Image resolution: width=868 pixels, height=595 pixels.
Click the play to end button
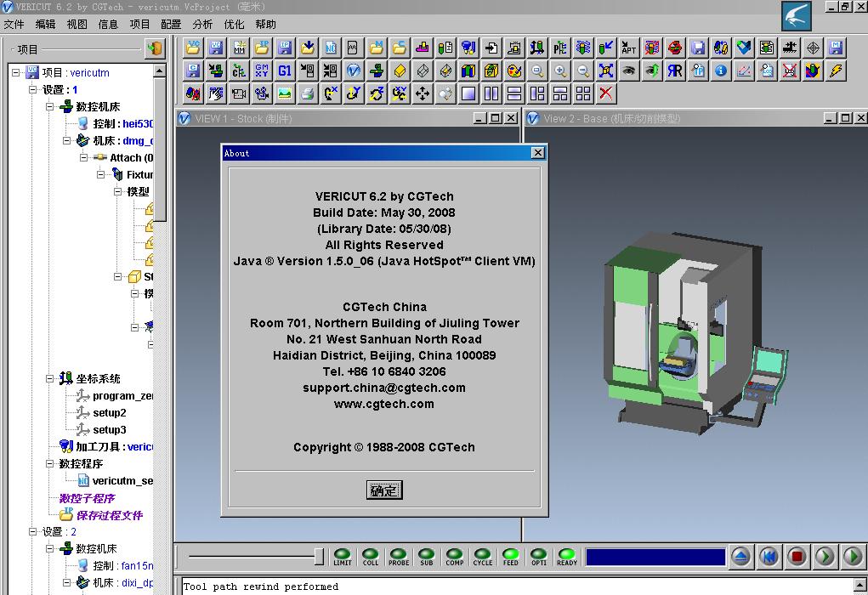[853, 556]
